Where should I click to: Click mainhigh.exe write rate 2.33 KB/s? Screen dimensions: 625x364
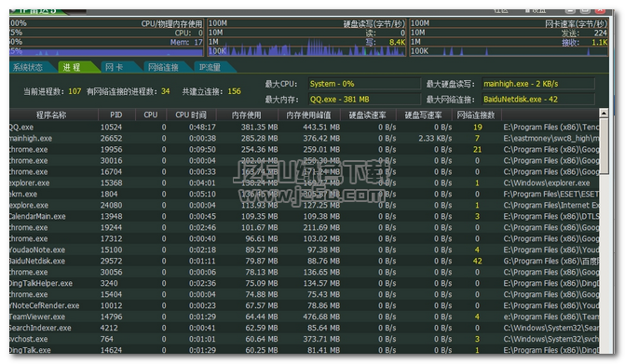coord(435,138)
